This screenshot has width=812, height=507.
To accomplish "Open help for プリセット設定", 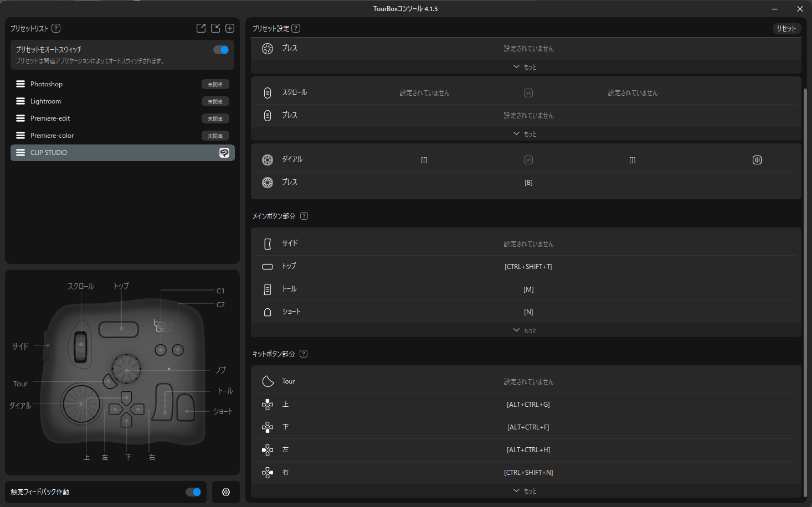I will pyautogui.click(x=296, y=28).
